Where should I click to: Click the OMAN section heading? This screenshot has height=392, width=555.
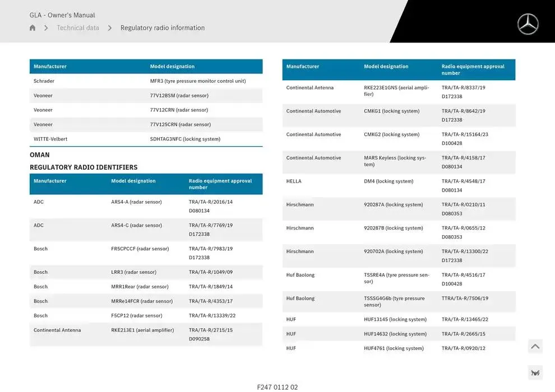coord(40,155)
